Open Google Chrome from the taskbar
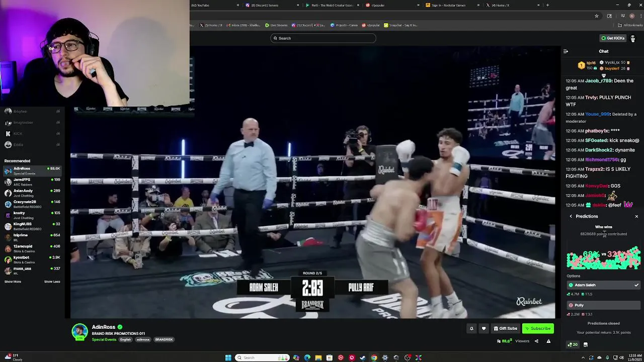 (x=374, y=357)
